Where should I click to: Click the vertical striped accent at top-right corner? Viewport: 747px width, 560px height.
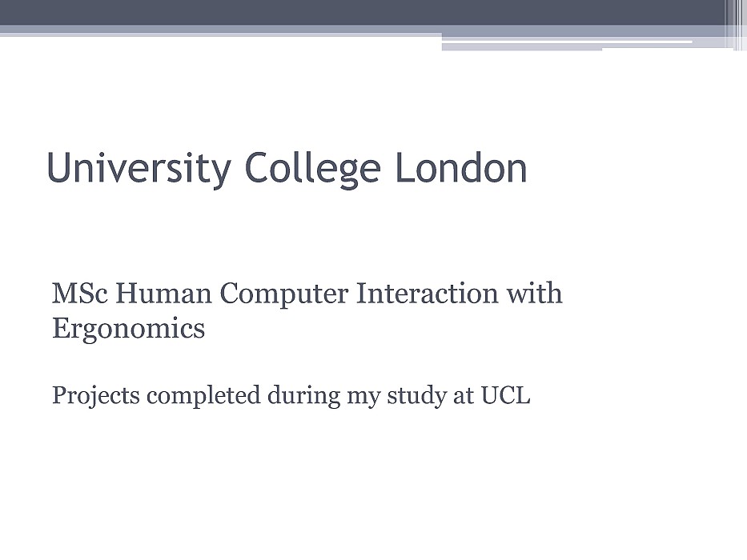pyautogui.click(x=736, y=24)
